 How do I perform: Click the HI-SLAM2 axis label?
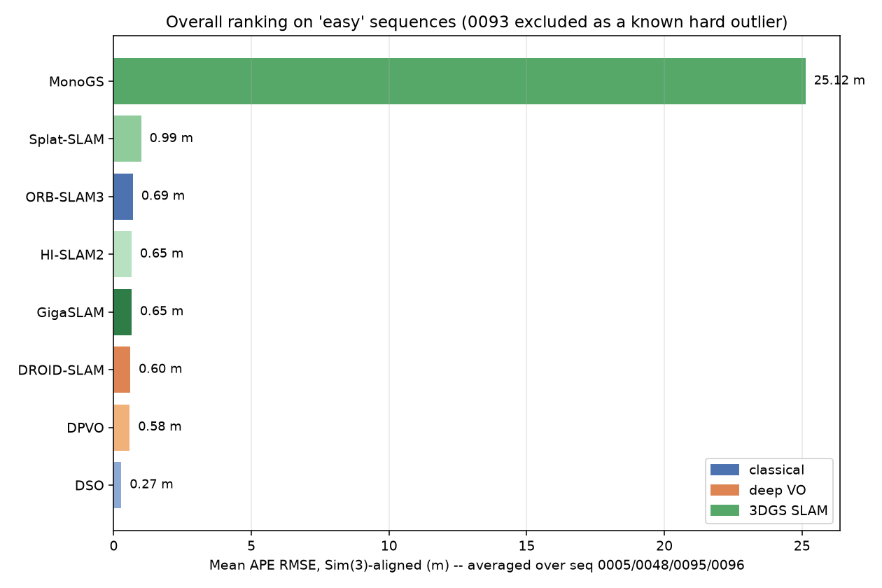(72, 255)
